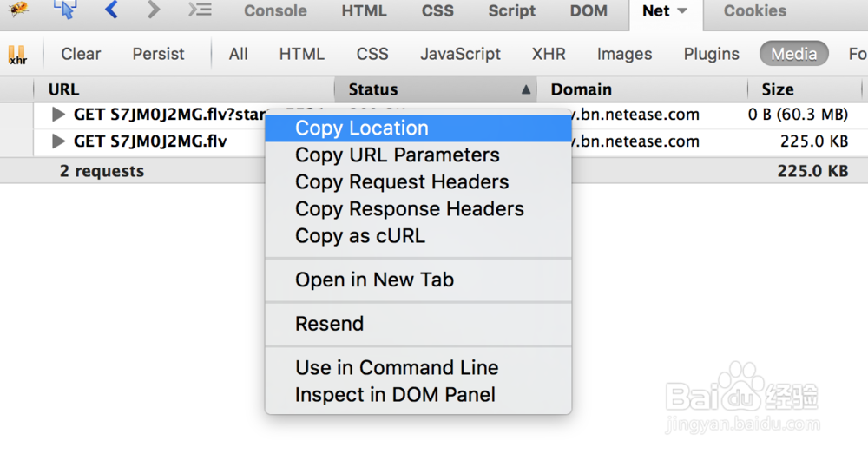
Task: Click the XHR break pause icon
Action: coord(17,55)
